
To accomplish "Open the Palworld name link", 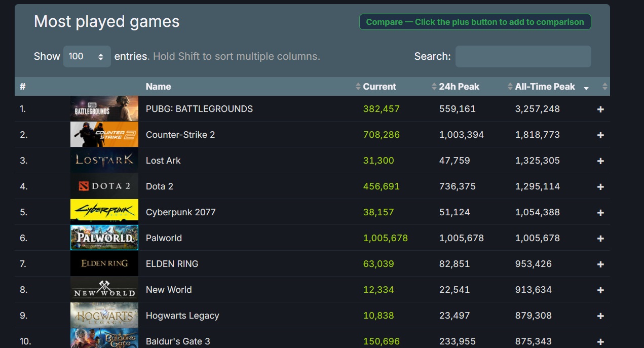I will (164, 238).
